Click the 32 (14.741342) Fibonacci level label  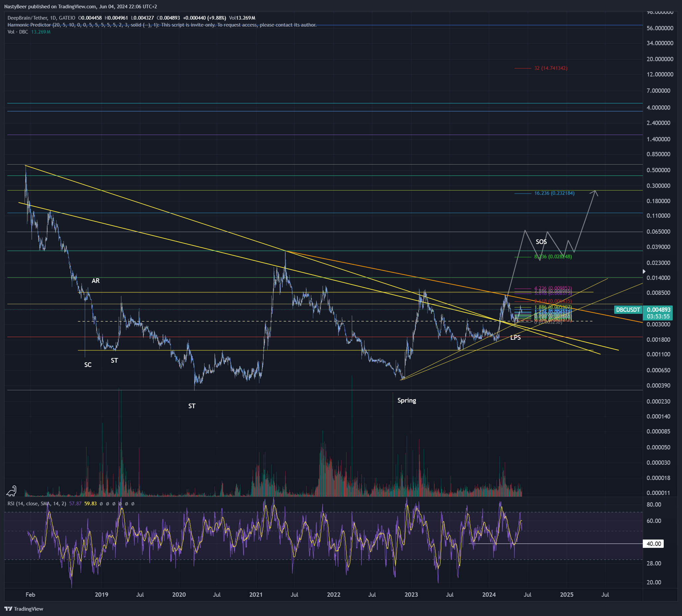click(x=551, y=68)
